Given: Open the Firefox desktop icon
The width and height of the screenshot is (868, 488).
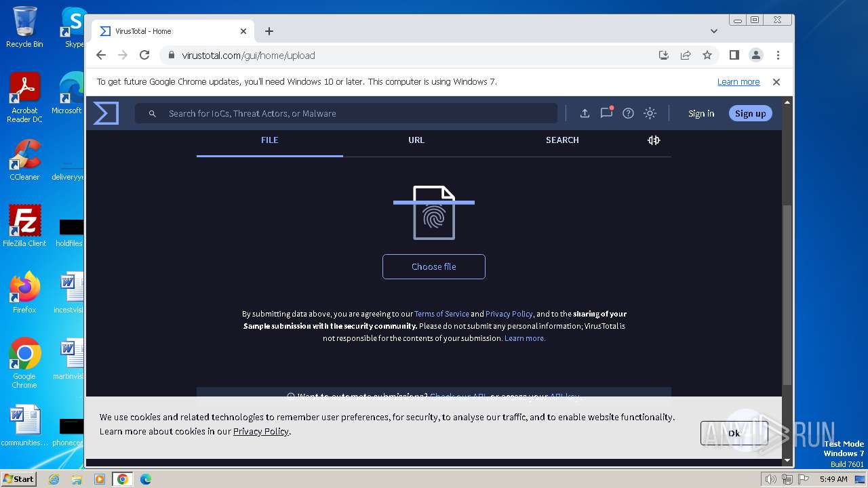Looking at the screenshot, I should tap(24, 292).
